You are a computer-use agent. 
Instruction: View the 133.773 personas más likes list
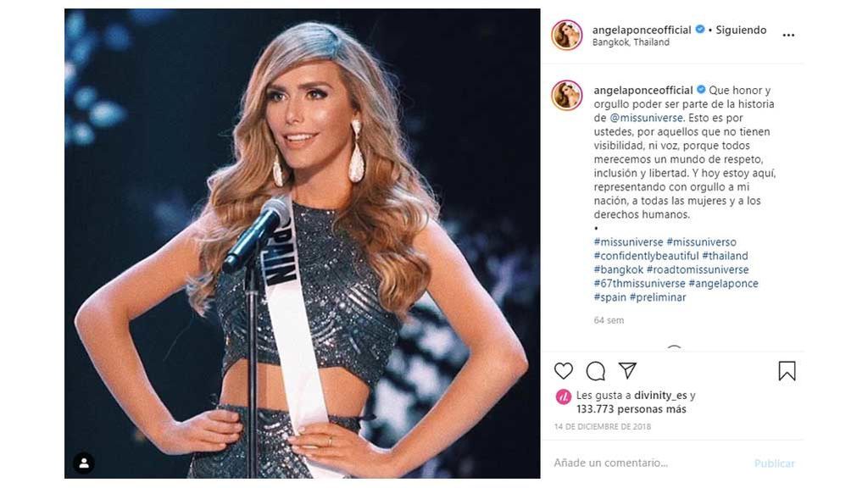pos(631,409)
